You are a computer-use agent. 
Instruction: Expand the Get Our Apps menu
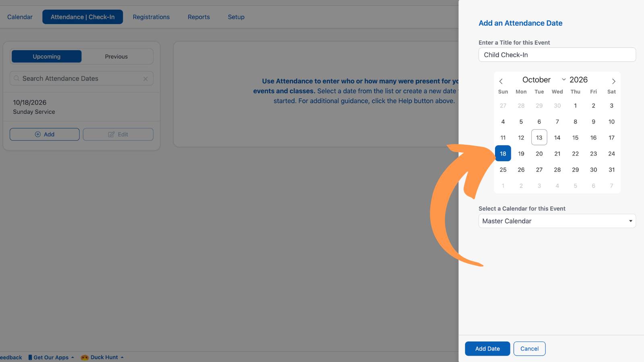click(x=51, y=357)
